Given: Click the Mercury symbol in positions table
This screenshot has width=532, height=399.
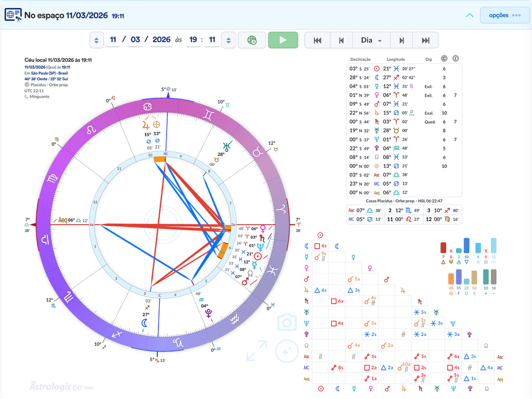Looking at the screenshot, I should (376, 86).
